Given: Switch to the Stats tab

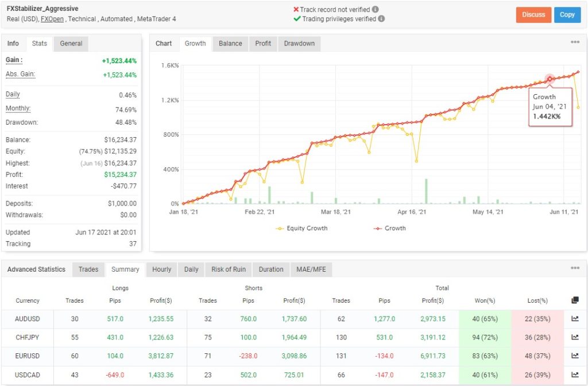Looking at the screenshot, I should point(40,44).
